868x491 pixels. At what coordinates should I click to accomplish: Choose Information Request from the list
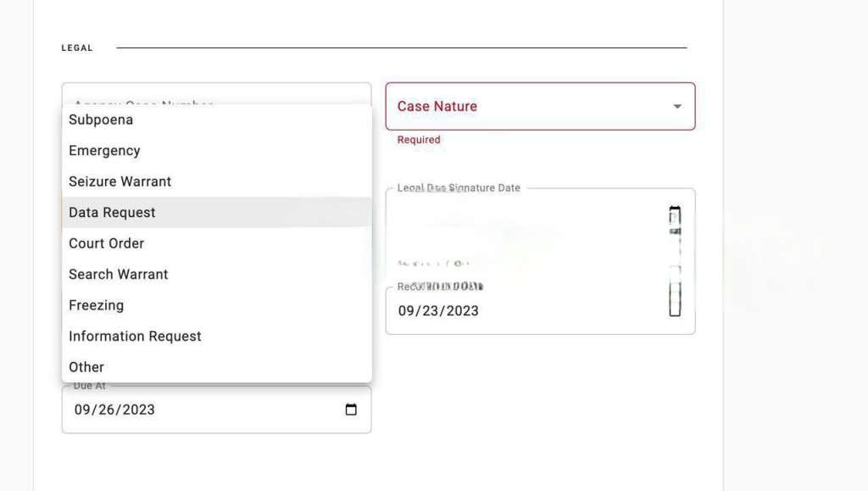135,337
